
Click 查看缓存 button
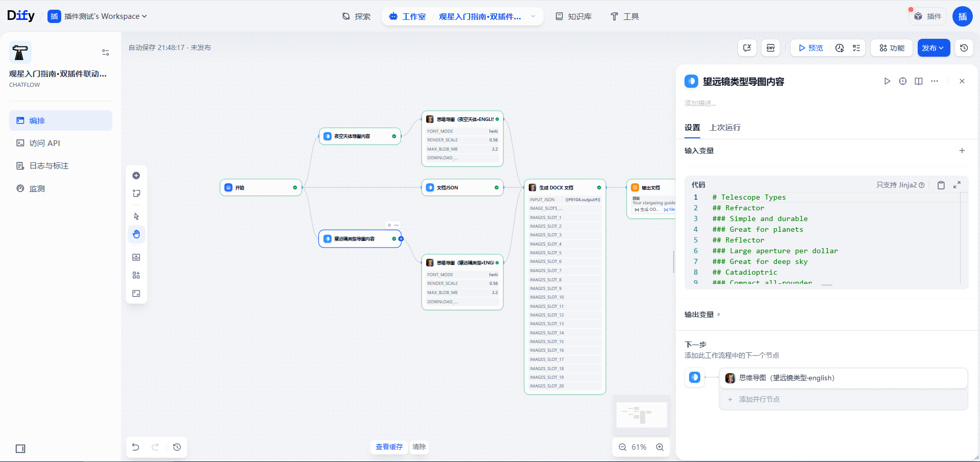389,447
